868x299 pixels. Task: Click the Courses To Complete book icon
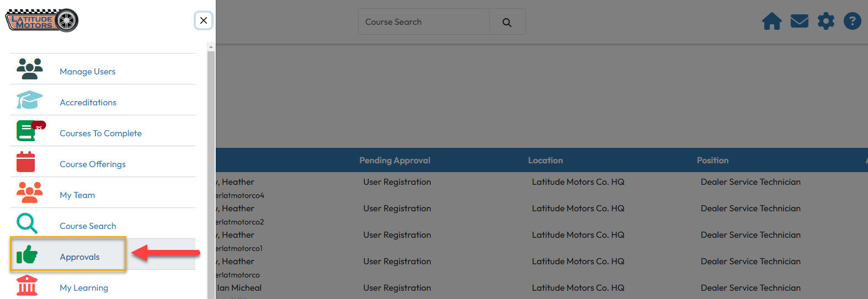click(x=30, y=131)
